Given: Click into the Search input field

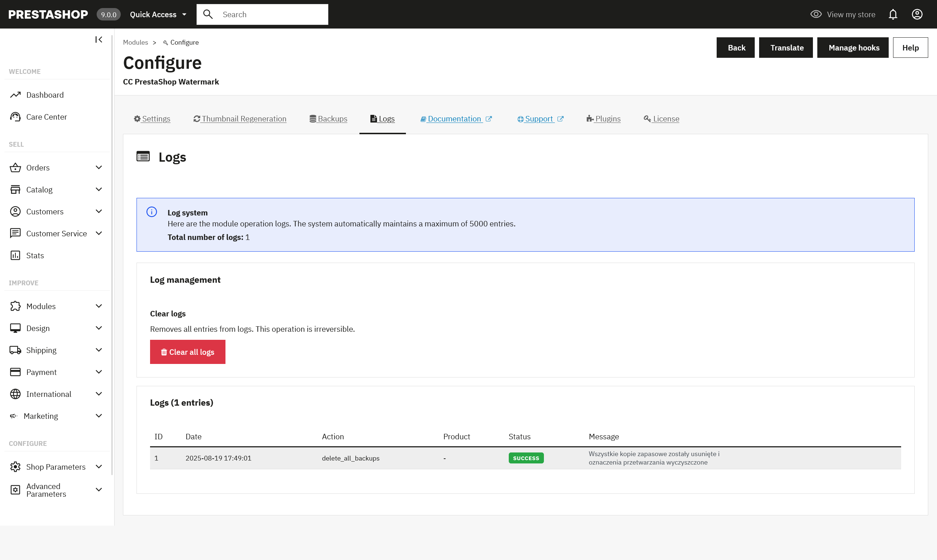Looking at the screenshot, I should coord(272,14).
